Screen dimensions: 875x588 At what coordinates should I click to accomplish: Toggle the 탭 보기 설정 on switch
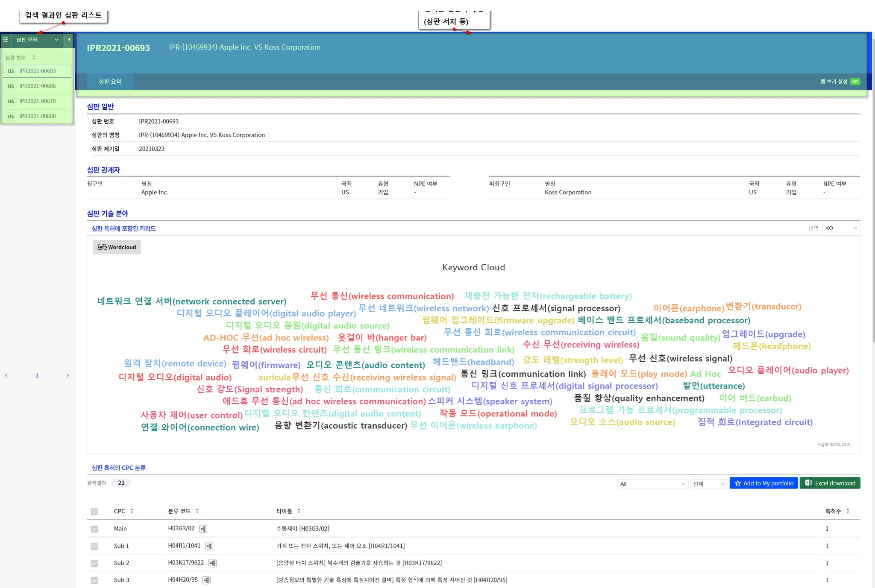tap(854, 82)
